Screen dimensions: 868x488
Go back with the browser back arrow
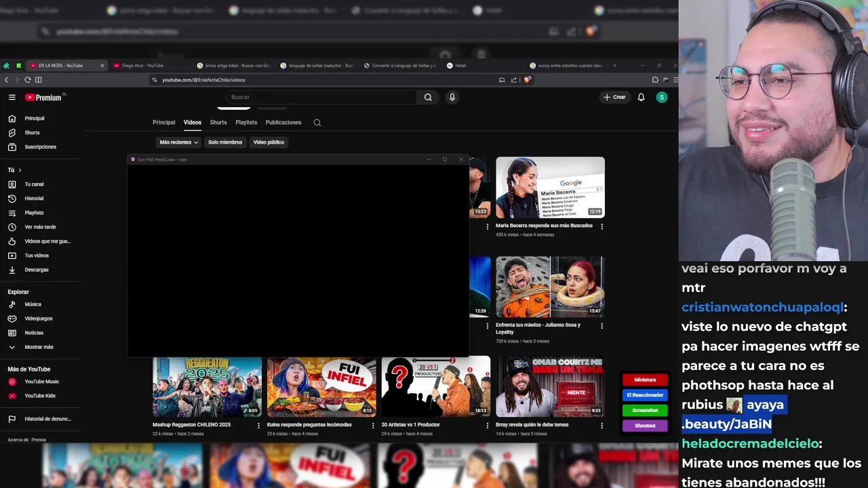click(7, 80)
